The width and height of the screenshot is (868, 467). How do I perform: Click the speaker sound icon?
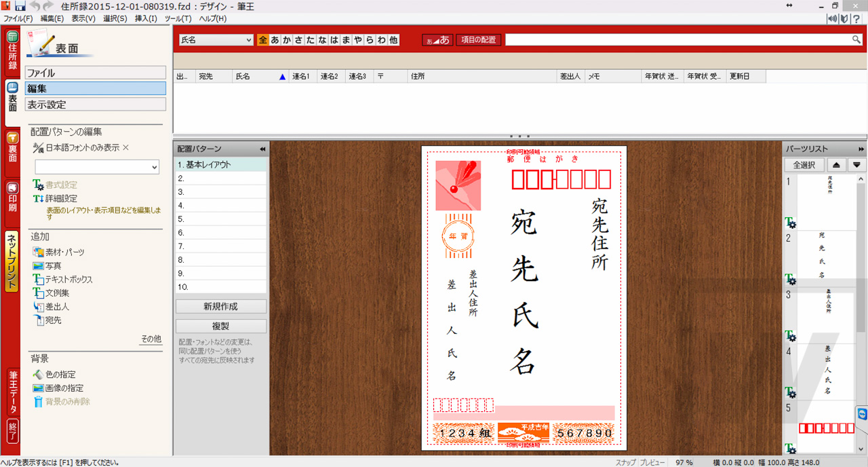click(832, 18)
